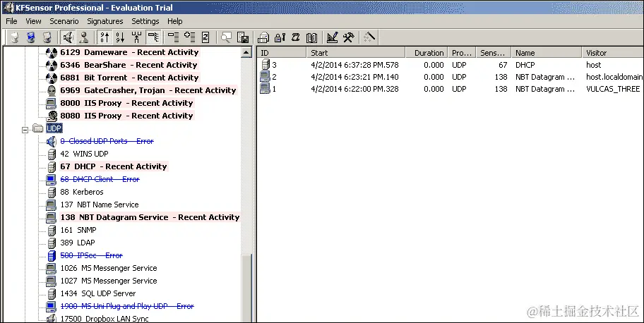Click the blue server toolbar icon
Viewport: 644px width, 323px height.
click(x=31, y=37)
